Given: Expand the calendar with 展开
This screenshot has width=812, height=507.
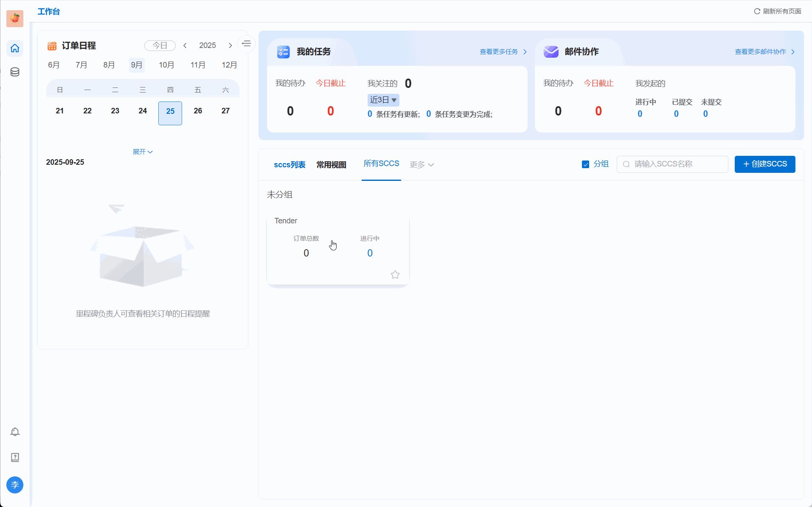Looking at the screenshot, I should 142,152.
